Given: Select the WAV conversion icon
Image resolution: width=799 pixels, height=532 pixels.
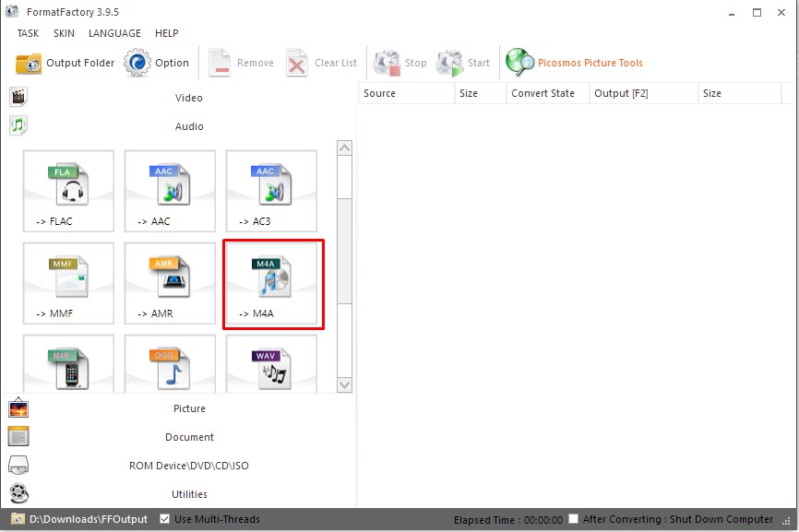Looking at the screenshot, I should tap(271, 364).
